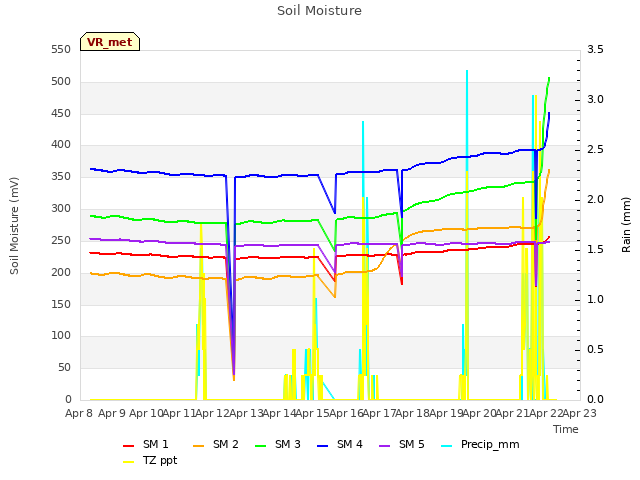Click the 350 left axis value

pos(61,177)
